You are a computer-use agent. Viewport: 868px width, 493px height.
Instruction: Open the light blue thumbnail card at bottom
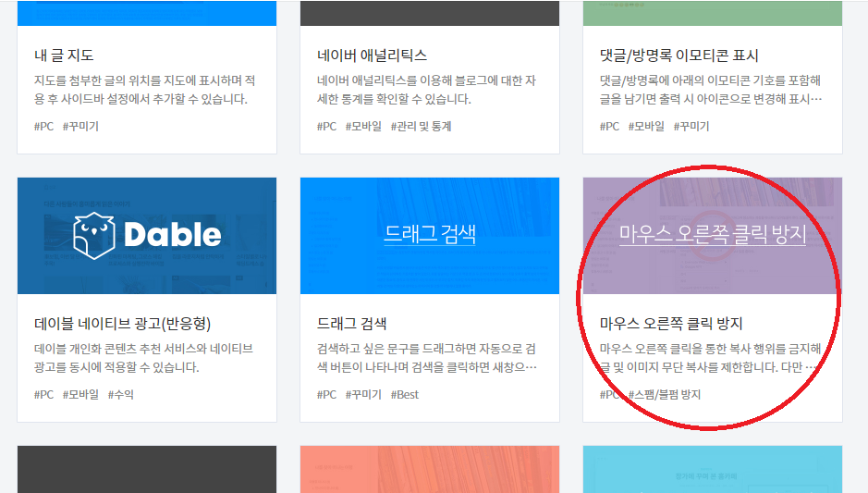click(x=713, y=469)
